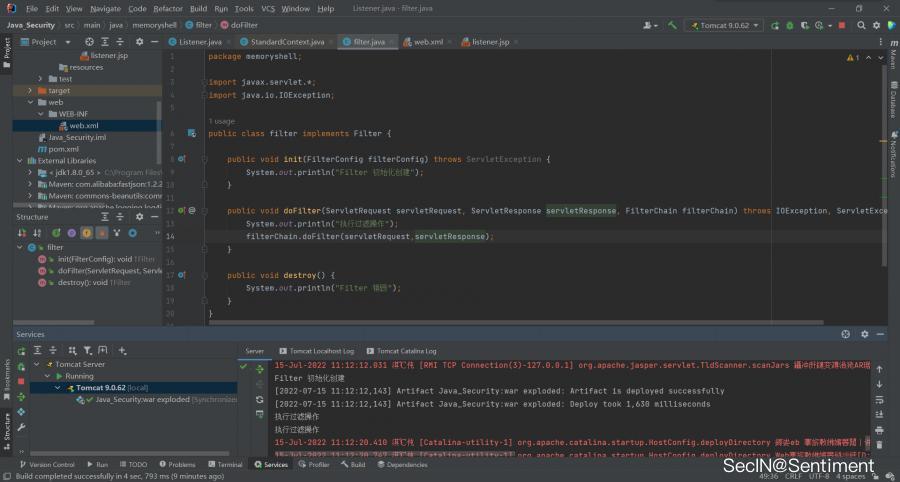Expand the target folder in Project tree
This screenshot has width=900, height=482.
click(30, 90)
